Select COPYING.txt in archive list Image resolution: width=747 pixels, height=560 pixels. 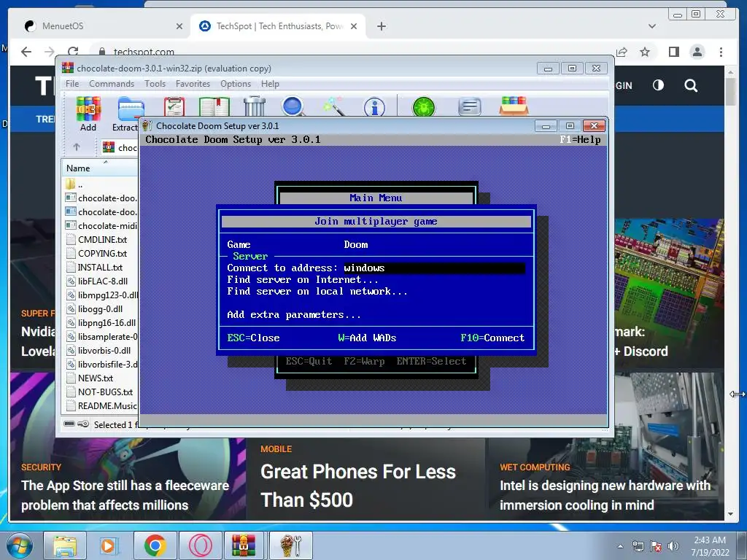pos(102,253)
